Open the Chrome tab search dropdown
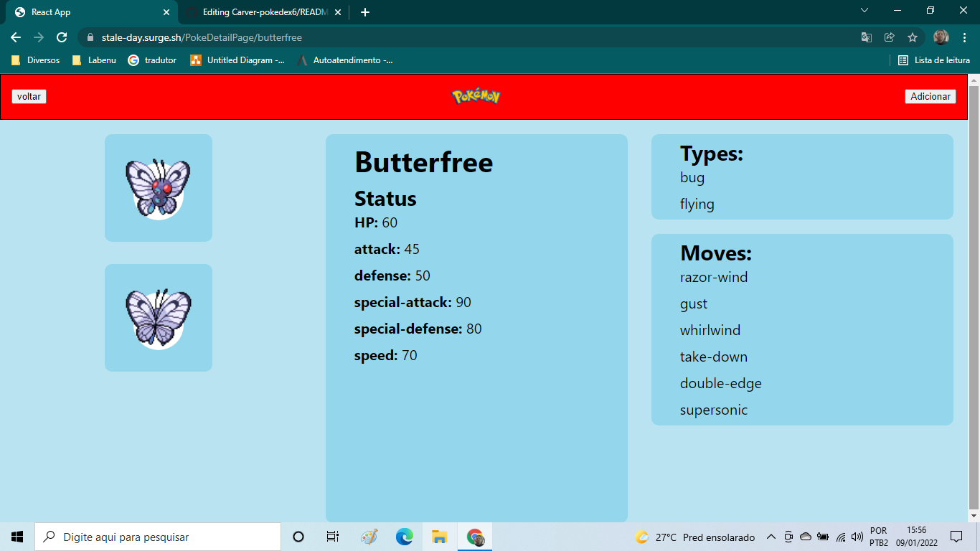This screenshot has width=980, height=551. point(864,11)
